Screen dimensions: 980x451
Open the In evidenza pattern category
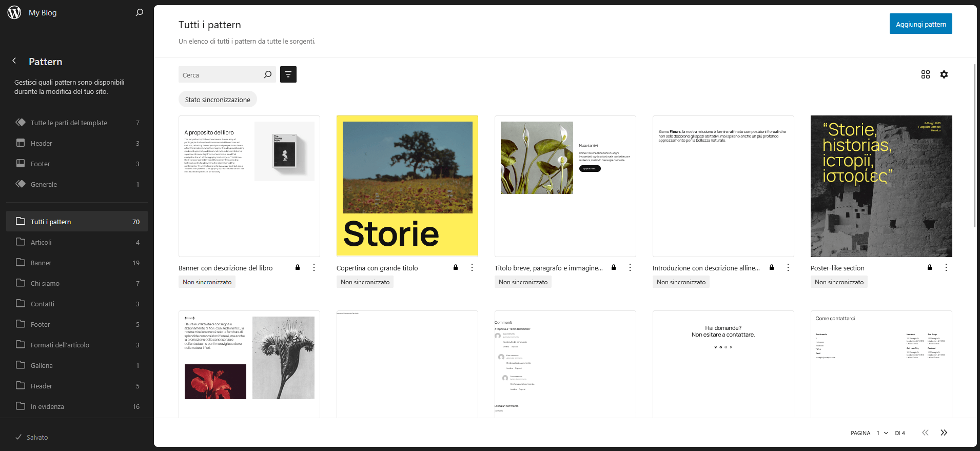pyautogui.click(x=77, y=406)
